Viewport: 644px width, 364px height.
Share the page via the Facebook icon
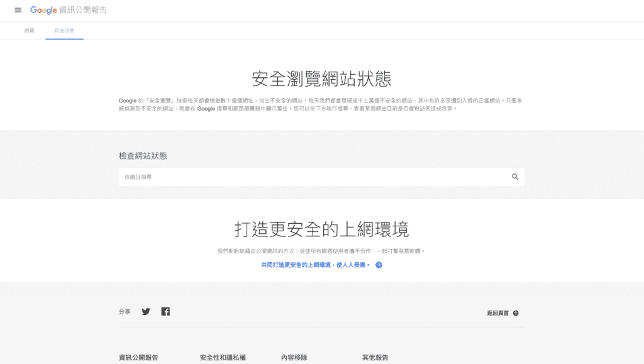[165, 311]
